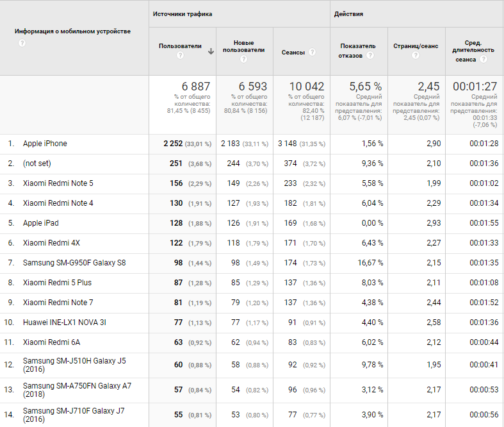Open Xiaomi Redmi Note 7 row

coord(58,303)
